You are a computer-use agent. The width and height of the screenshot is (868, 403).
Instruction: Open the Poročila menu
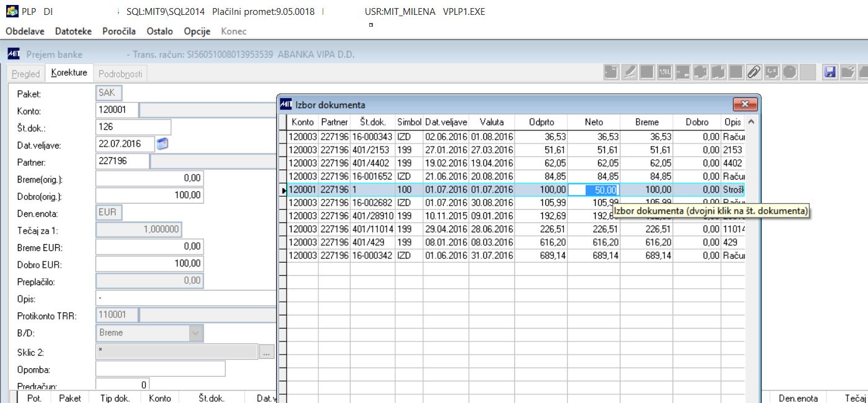(x=120, y=31)
